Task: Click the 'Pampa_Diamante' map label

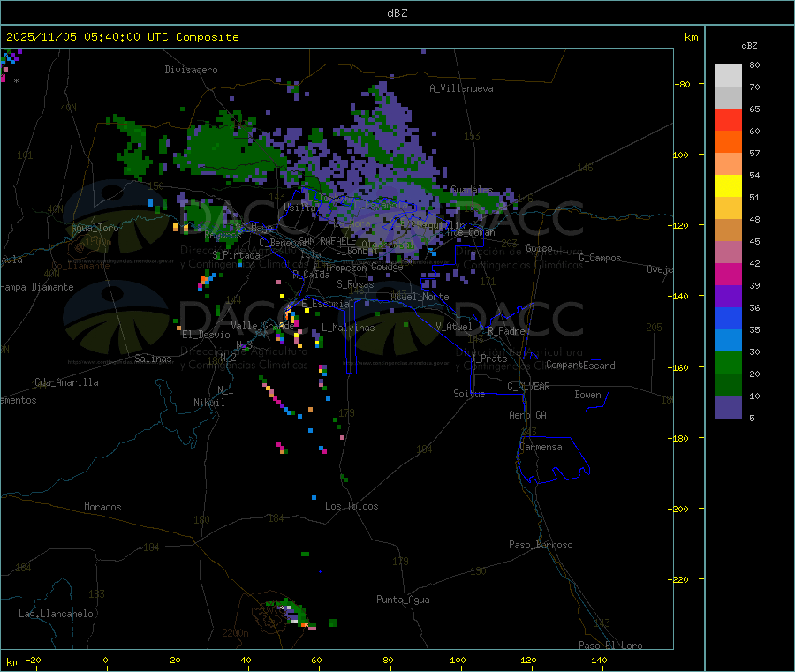Action: [37, 287]
